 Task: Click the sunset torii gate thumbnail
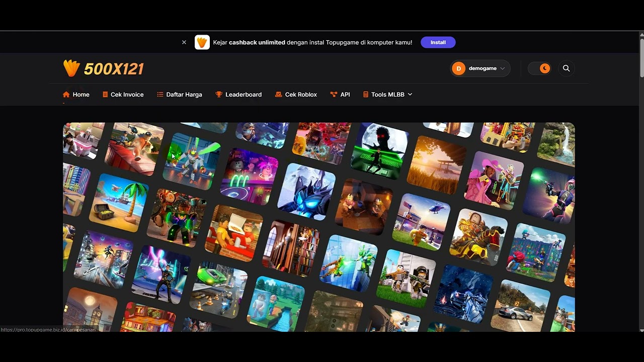pyautogui.click(x=437, y=165)
